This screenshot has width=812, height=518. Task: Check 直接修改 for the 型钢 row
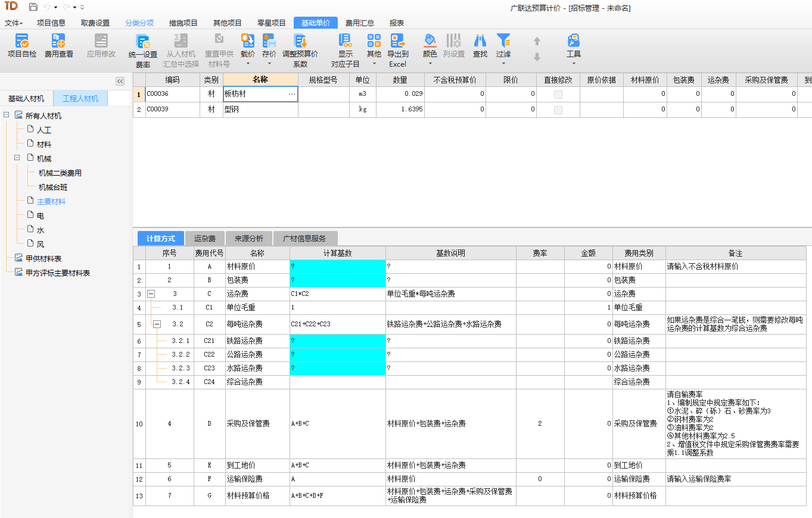558,109
